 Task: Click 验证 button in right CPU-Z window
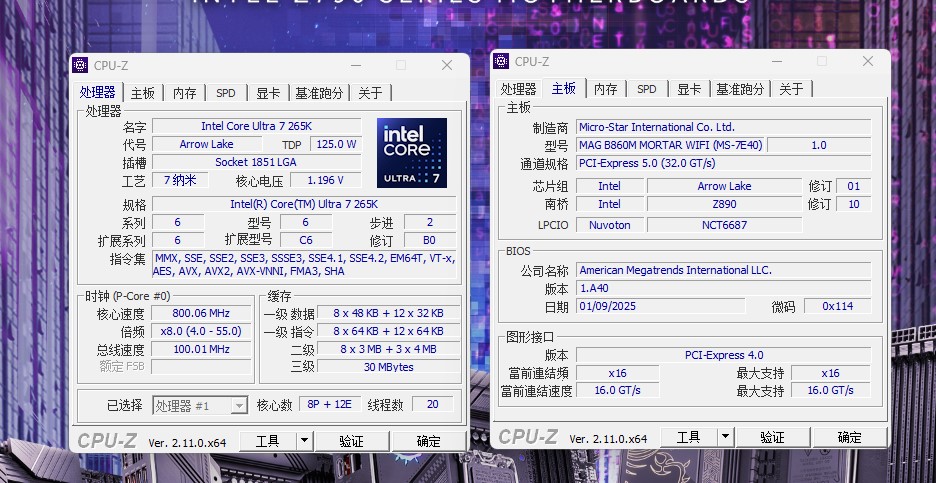772,437
